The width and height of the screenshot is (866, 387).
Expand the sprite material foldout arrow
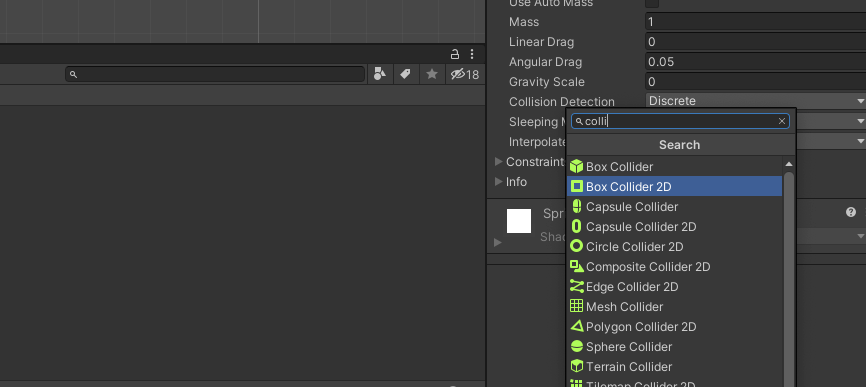(x=498, y=242)
